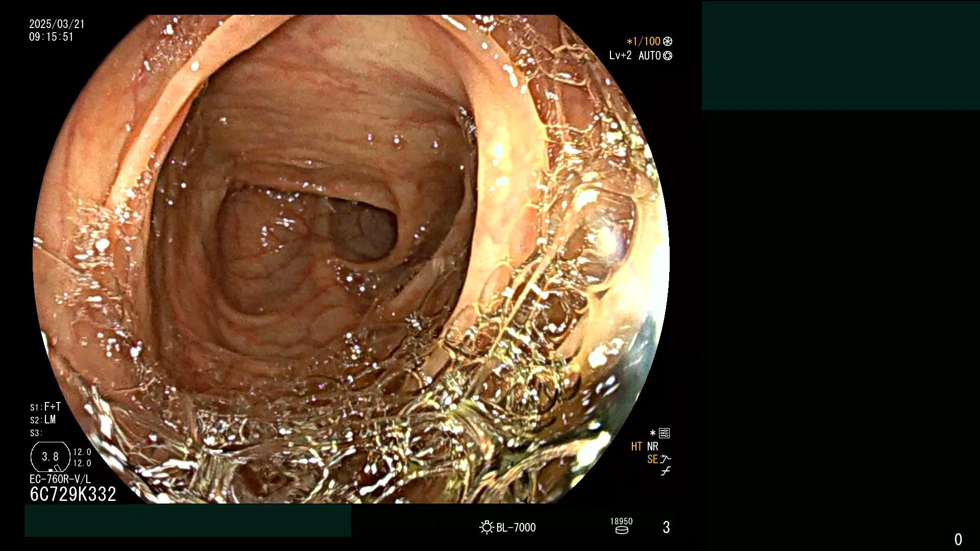The width and height of the screenshot is (980, 551).
Task: Click the 18950 remaining capacity count
Action: pos(621,521)
